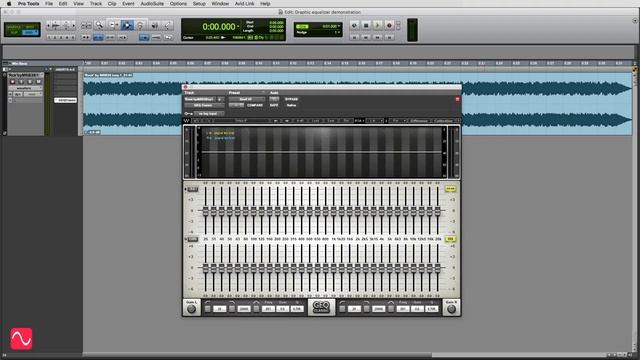The height and width of the screenshot is (360, 640).
Task: Toggle the right channel high-pass filter button
Action: pos(342,309)
